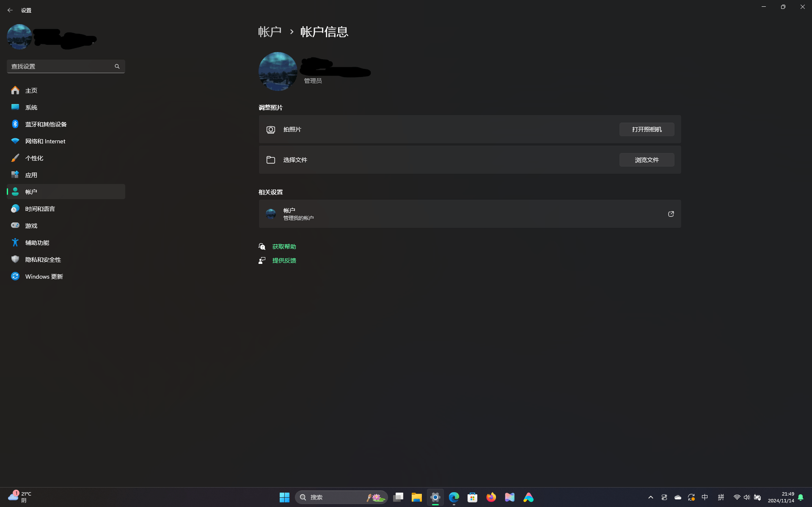Open the Windows Start menu
Screen dimensions: 812x507
(x=284, y=497)
